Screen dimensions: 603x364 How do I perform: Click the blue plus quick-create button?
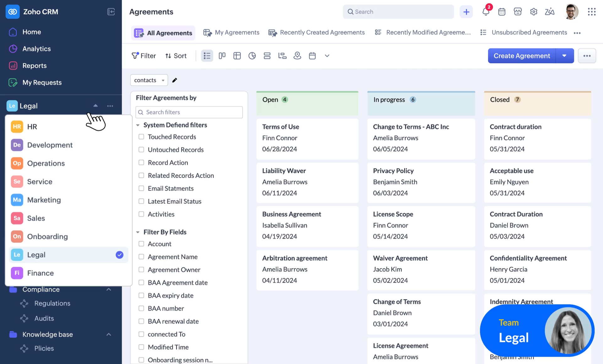(x=466, y=12)
